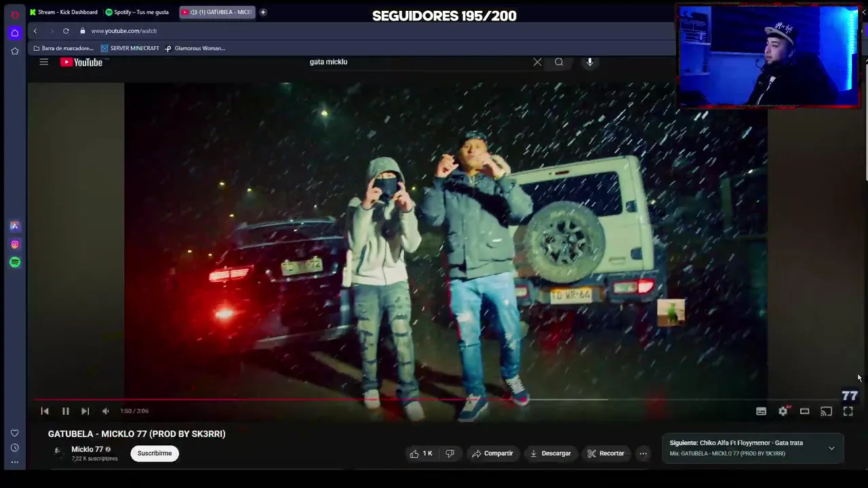This screenshot has height=488, width=868.
Task: Click the 7,22 K suscriptores text
Action: coord(94,459)
